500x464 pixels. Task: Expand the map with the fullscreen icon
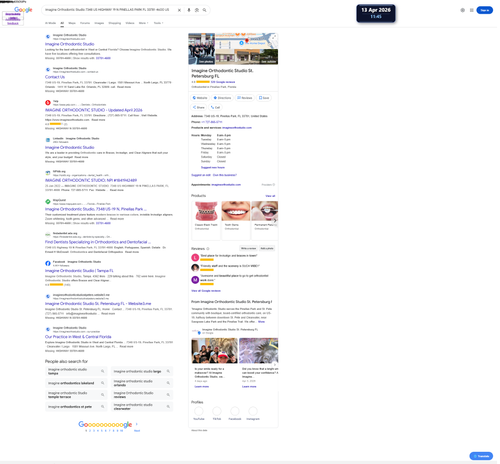(274, 37)
